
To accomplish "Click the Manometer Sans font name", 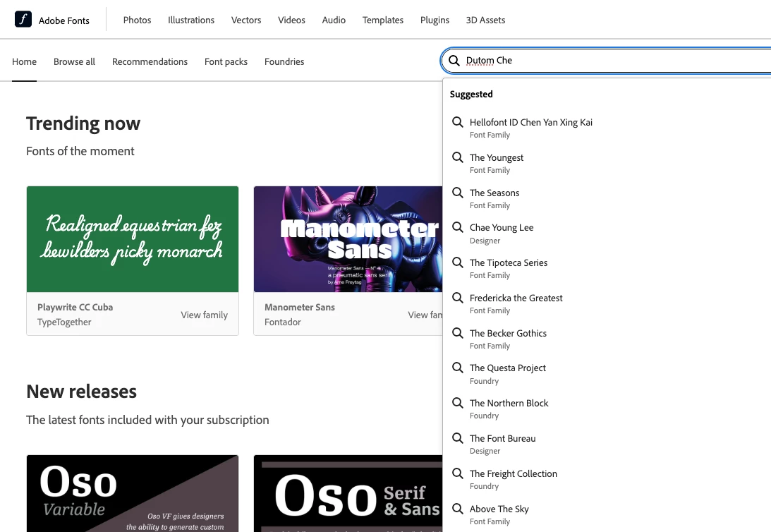I will pos(300,308).
